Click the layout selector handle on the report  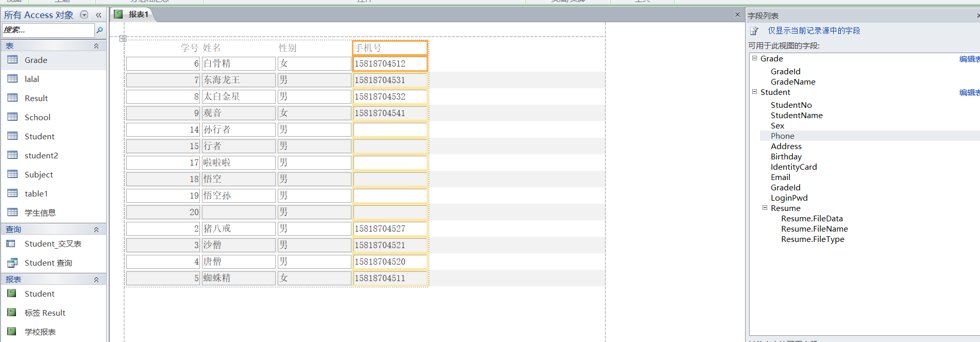pyautogui.click(x=123, y=39)
